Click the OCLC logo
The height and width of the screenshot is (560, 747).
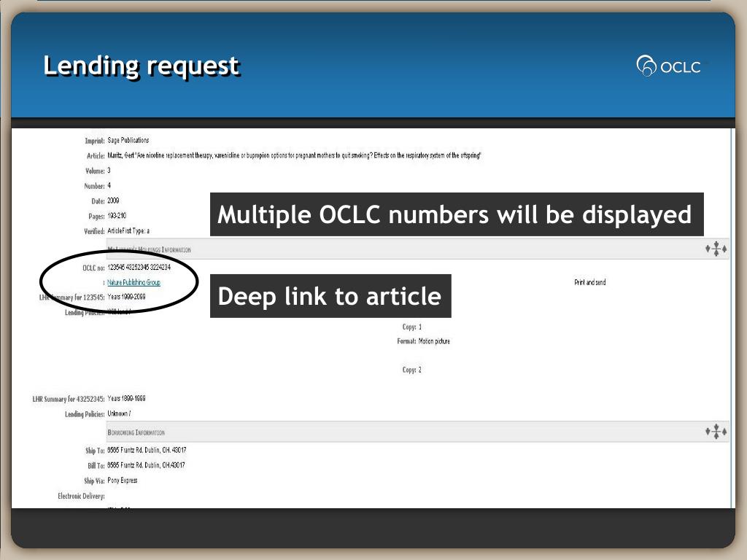coord(668,66)
